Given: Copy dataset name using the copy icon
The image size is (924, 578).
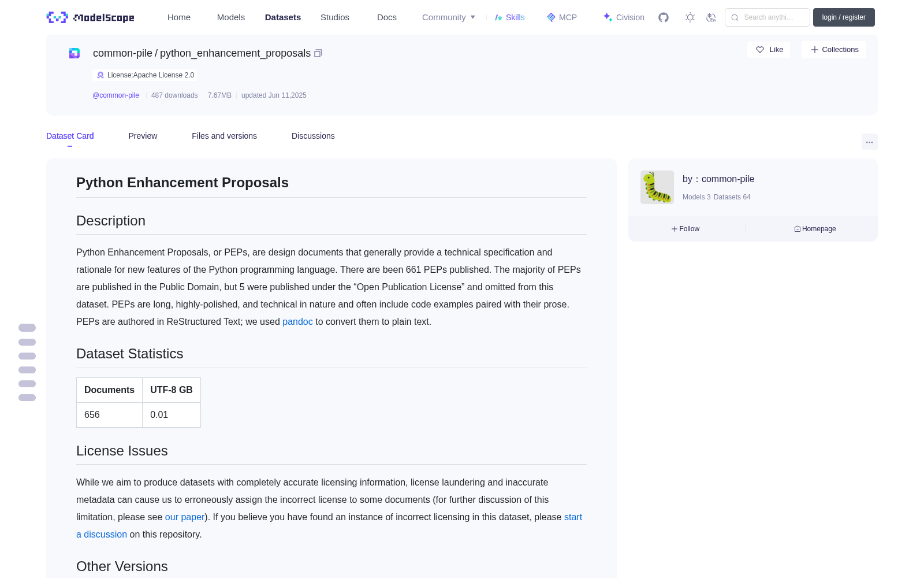Looking at the screenshot, I should pos(318,53).
